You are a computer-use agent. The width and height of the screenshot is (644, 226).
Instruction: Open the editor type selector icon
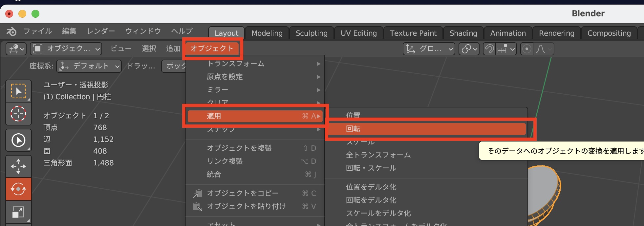click(16, 49)
